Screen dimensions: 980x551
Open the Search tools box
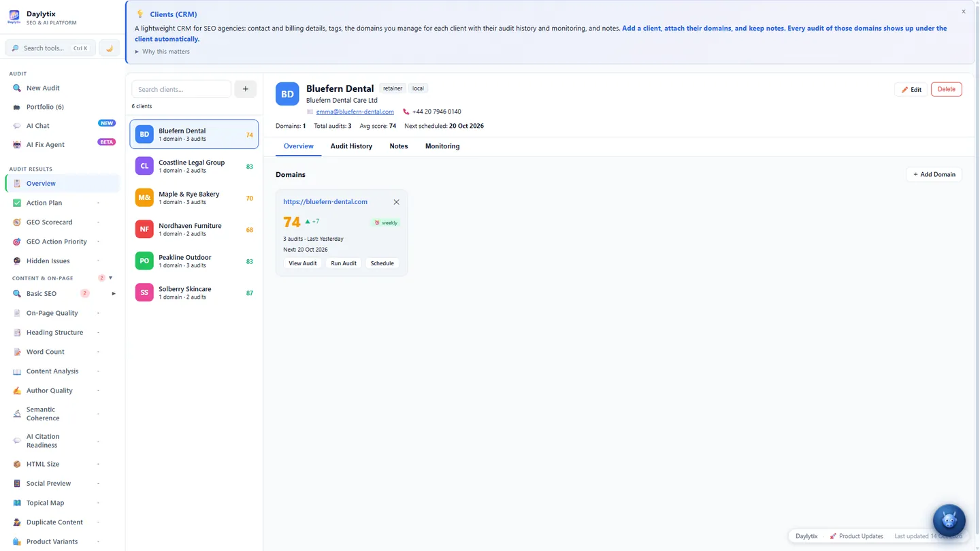pos(51,48)
